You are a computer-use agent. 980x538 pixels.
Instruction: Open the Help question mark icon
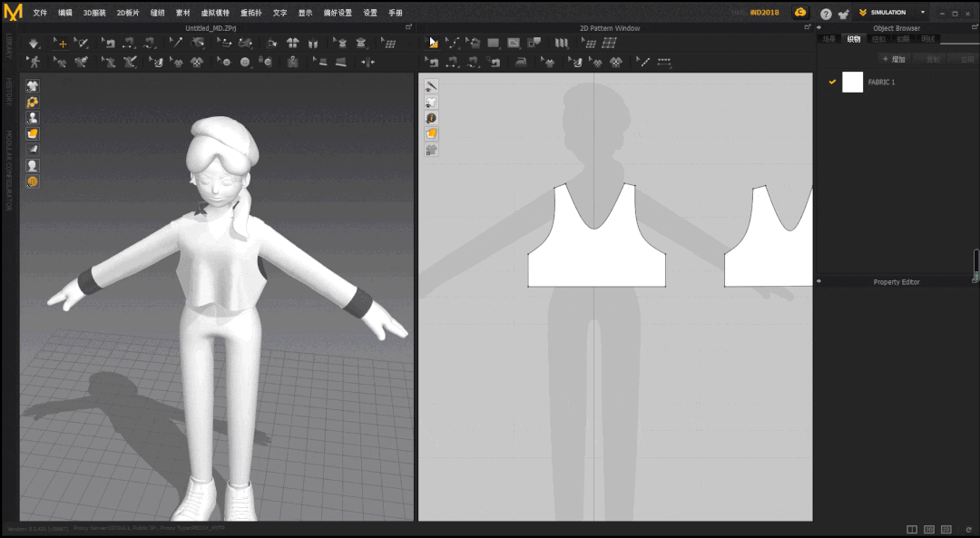pyautogui.click(x=826, y=13)
